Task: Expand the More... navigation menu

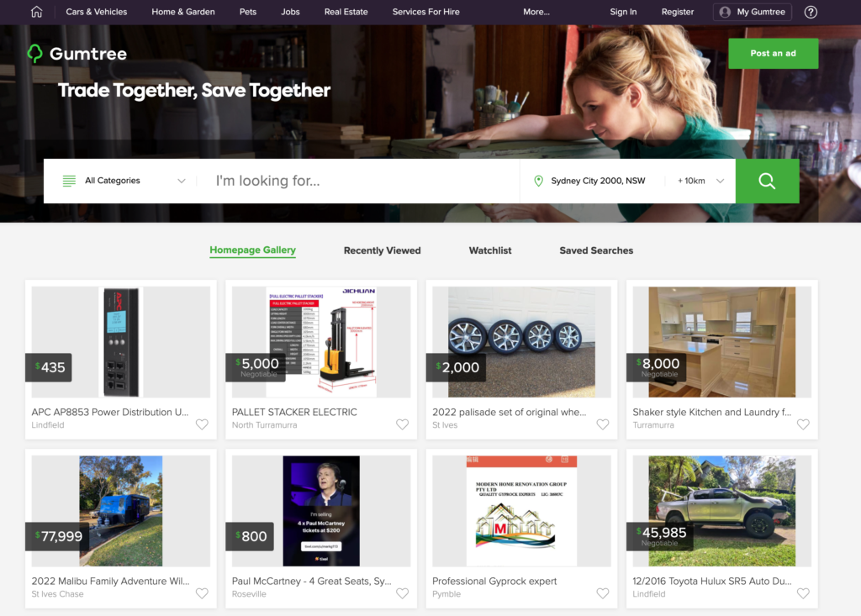Action: 536,12
